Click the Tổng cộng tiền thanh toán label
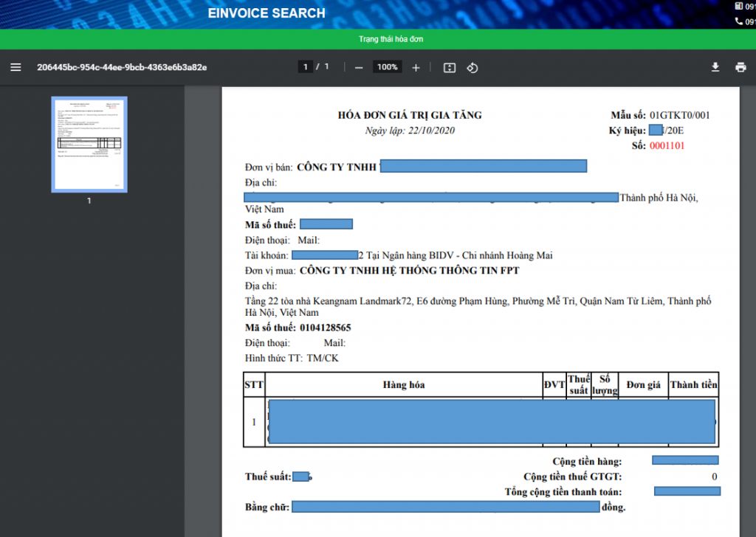The height and width of the screenshot is (537, 756). [x=563, y=492]
